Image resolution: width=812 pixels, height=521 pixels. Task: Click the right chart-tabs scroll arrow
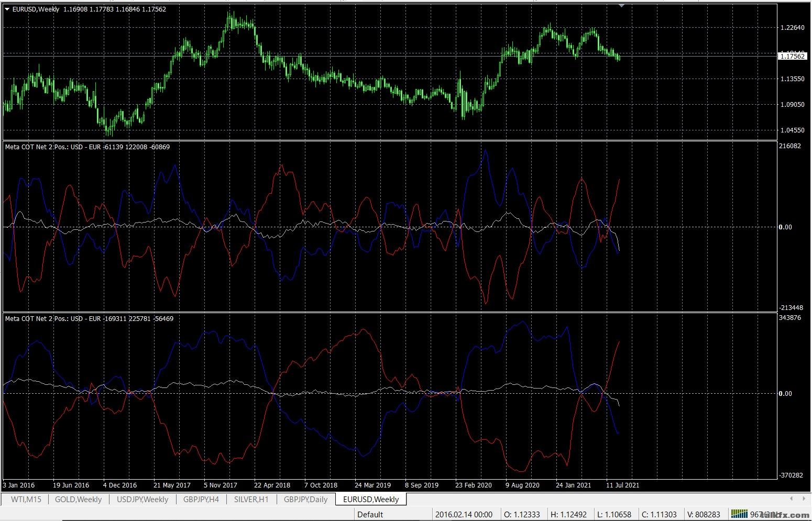coord(804,498)
